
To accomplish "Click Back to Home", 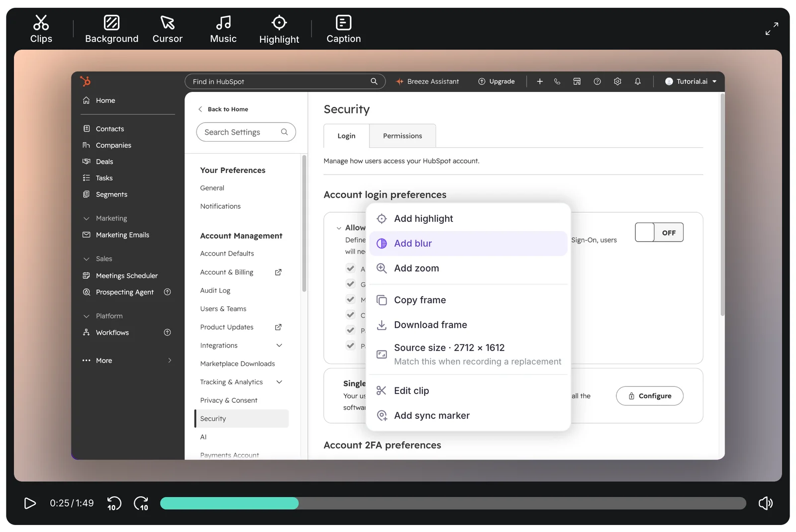I will pyautogui.click(x=223, y=109).
